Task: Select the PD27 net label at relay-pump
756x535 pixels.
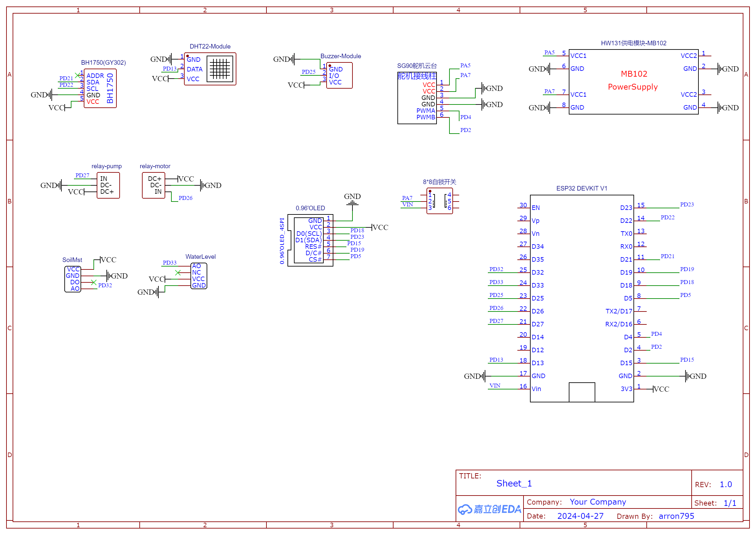Action: (82, 176)
